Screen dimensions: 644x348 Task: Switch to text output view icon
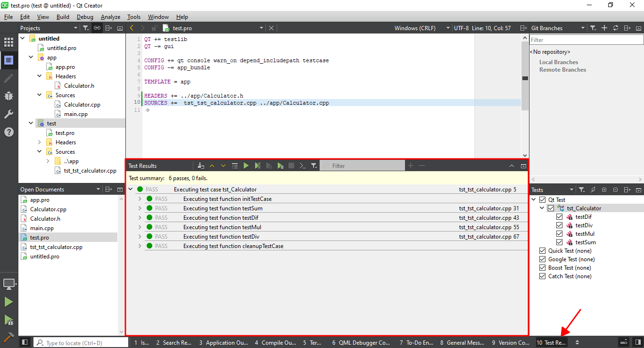tap(303, 166)
